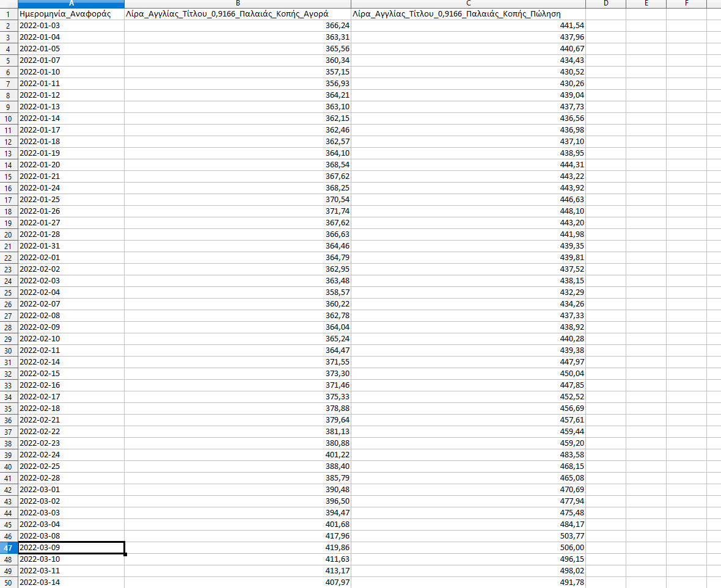
Task: Click the highlighted row 47 header
Action: tap(9, 548)
